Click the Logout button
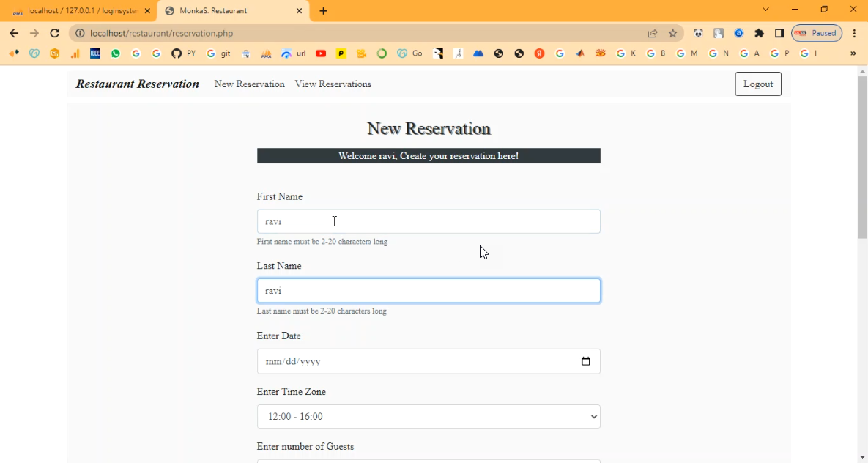 tap(757, 84)
